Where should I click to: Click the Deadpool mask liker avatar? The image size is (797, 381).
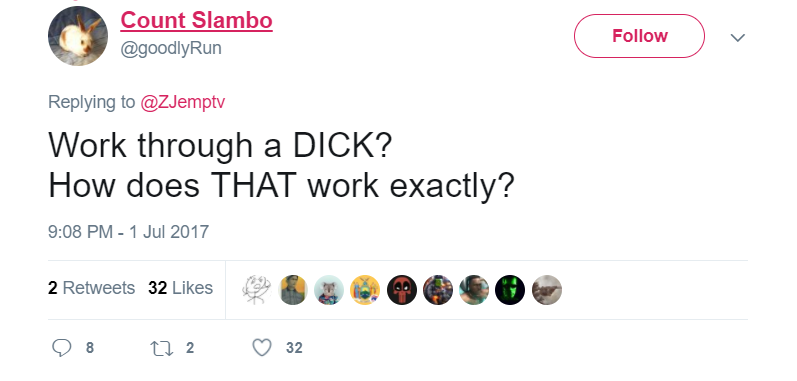click(x=402, y=290)
